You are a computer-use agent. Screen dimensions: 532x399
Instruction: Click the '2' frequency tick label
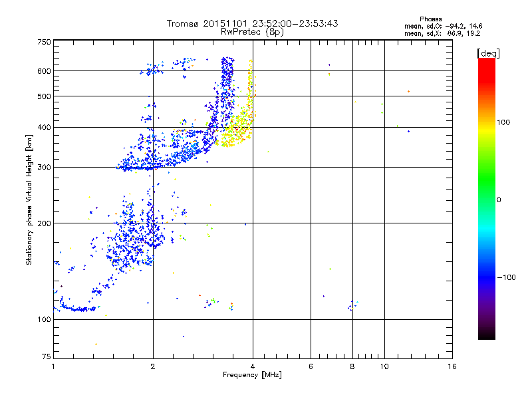[x=153, y=366]
